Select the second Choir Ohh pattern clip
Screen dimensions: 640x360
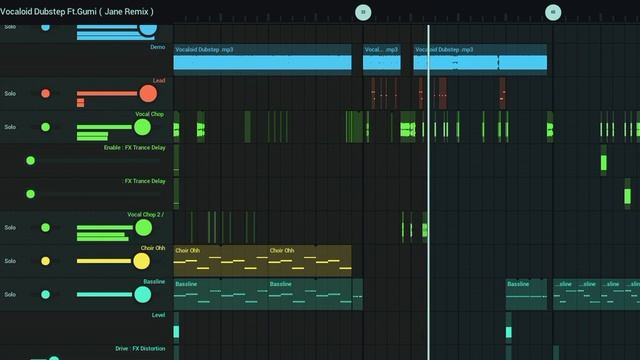[310, 261]
